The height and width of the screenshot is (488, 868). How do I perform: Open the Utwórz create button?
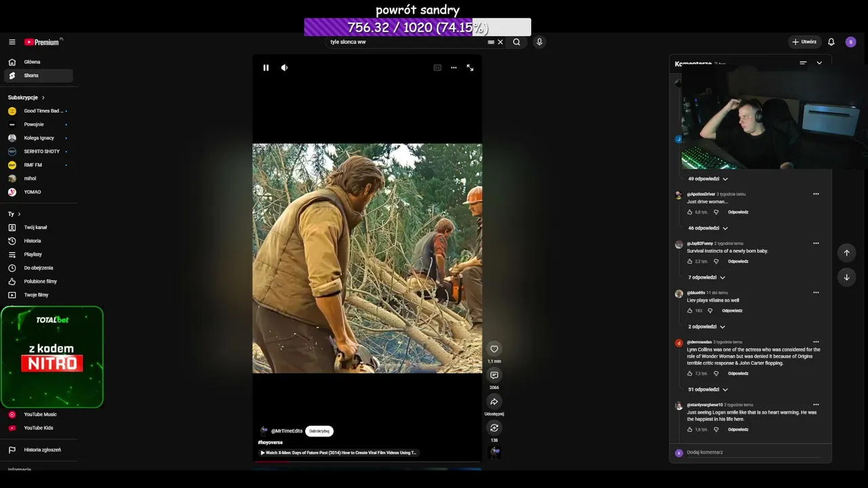point(805,42)
